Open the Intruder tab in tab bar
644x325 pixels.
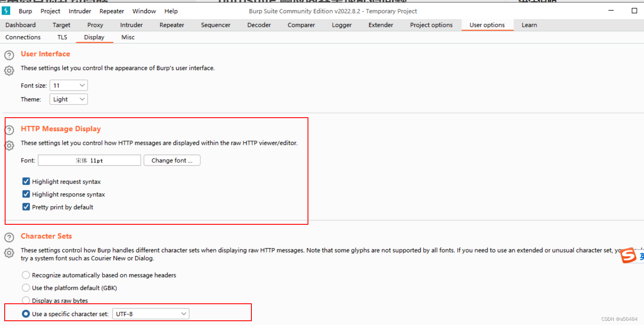pyautogui.click(x=131, y=25)
